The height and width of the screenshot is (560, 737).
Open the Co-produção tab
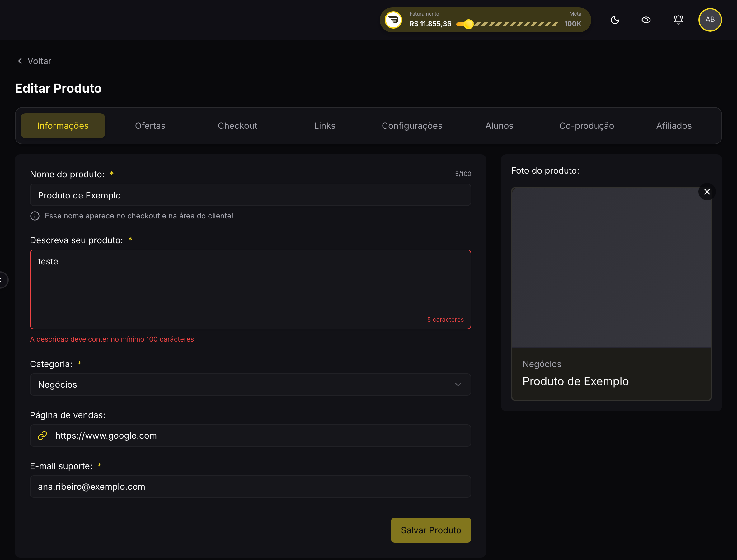pos(587,126)
